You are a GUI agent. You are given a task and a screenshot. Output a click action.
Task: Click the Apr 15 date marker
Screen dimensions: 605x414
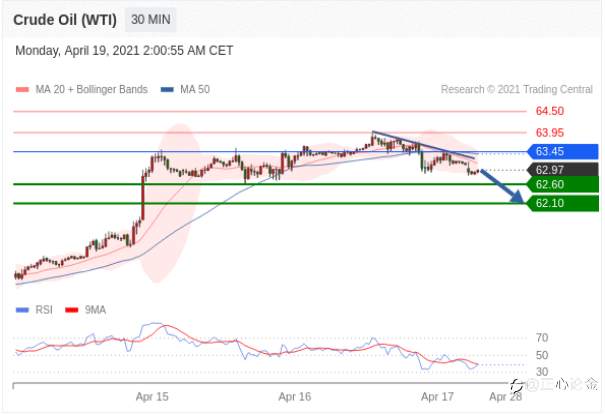tap(152, 397)
